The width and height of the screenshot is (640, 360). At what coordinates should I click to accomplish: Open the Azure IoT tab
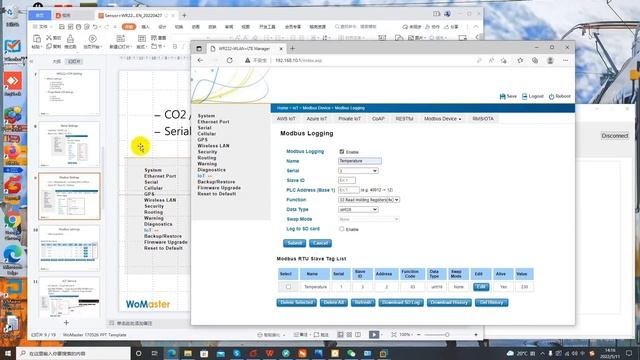click(317, 119)
